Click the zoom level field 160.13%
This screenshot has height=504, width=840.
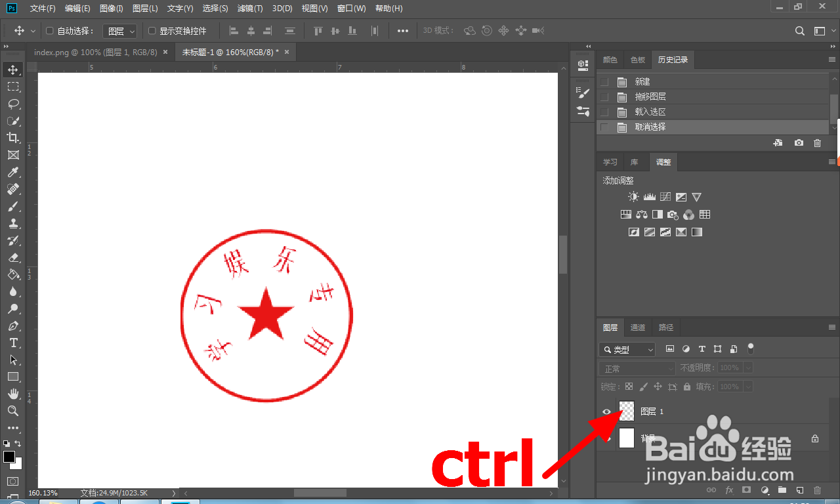click(x=43, y=493)
